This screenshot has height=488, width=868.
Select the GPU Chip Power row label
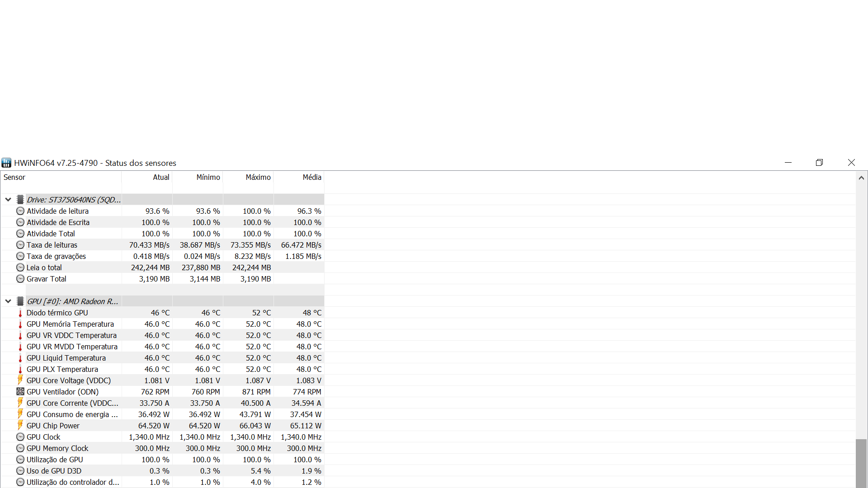53,426
